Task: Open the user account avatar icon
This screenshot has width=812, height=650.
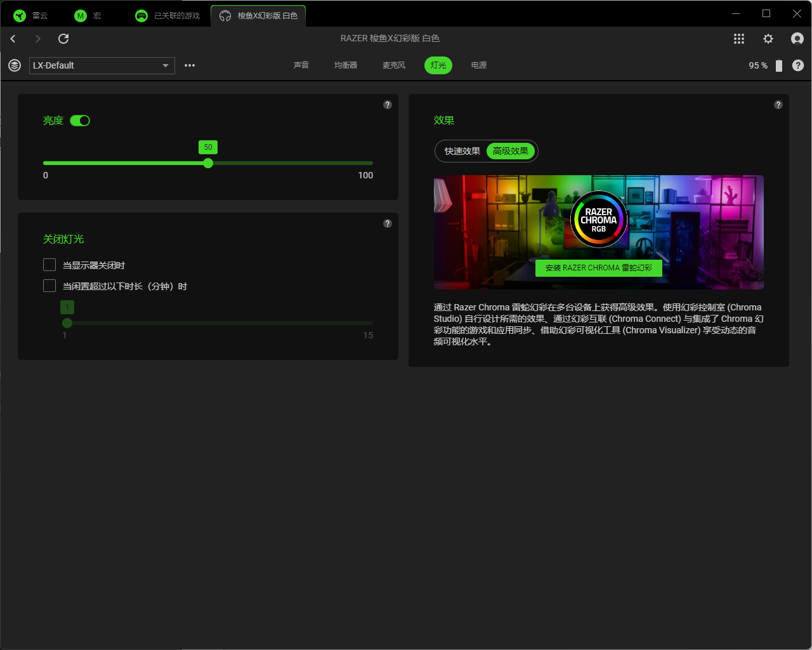Action: point(797,39)
